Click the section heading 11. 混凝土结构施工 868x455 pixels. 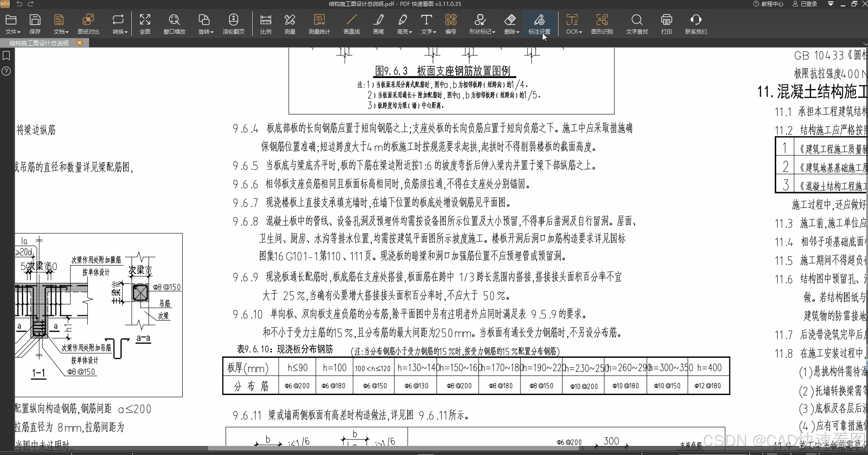pos(812,92)
